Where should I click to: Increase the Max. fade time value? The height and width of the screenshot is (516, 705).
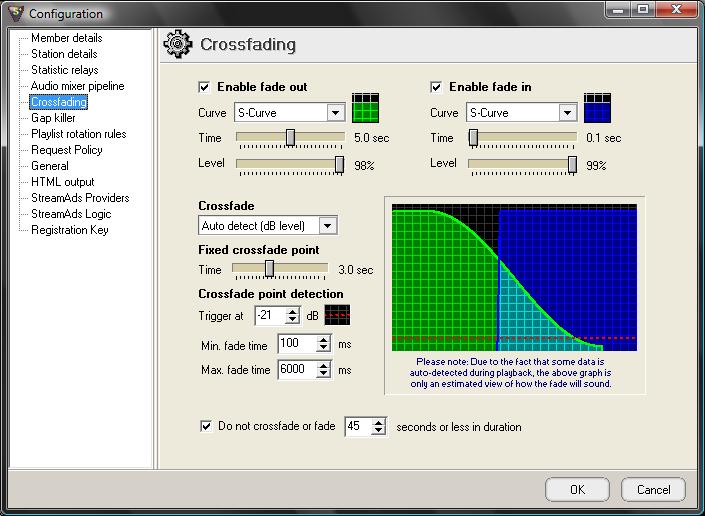(x=323, y=365)
